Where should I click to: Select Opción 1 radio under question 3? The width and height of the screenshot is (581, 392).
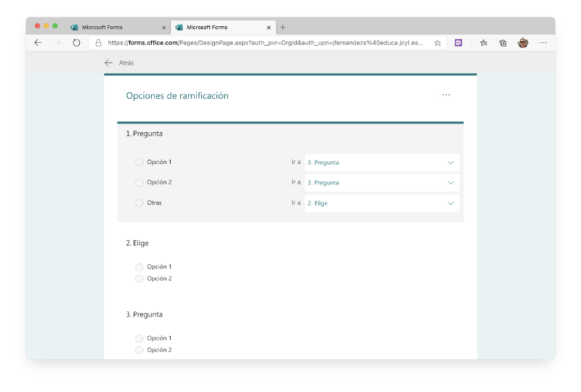[139, 338]
